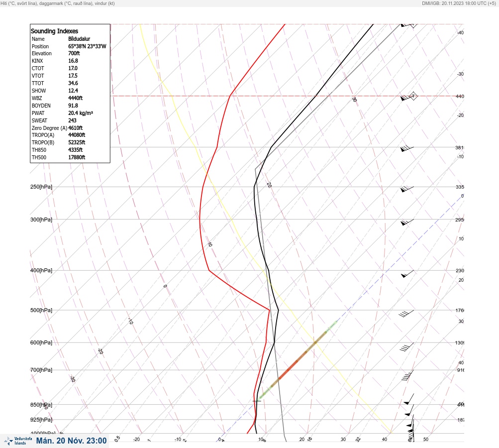Click the '600[hPa]' pressure label
This screenshot has height=448, width=499.
pyautogui.click(x=41, y=342)
